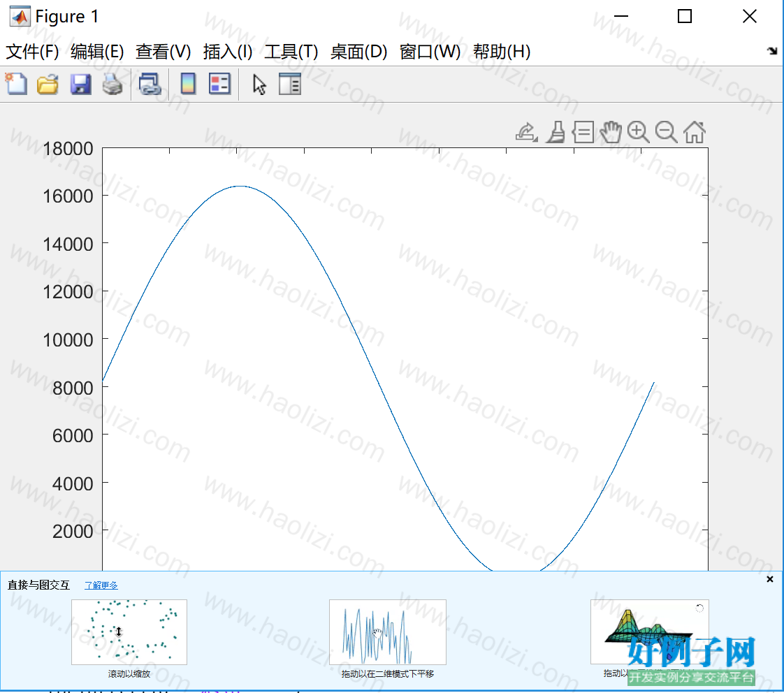Click the 16000 y-axis label

coord(68,196)
